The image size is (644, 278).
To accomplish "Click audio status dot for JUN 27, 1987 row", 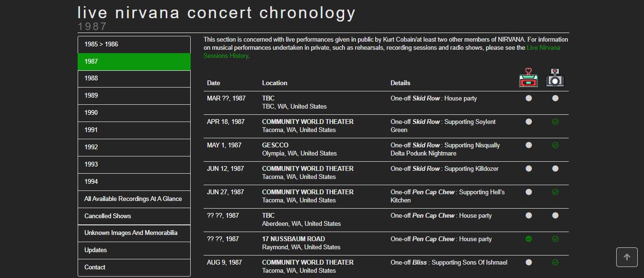I will click(529, 192).
